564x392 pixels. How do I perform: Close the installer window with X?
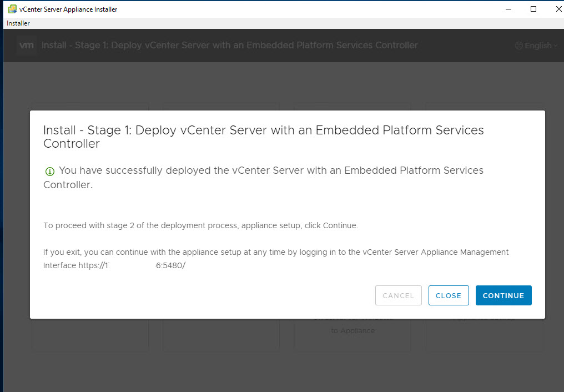(557, 9)
